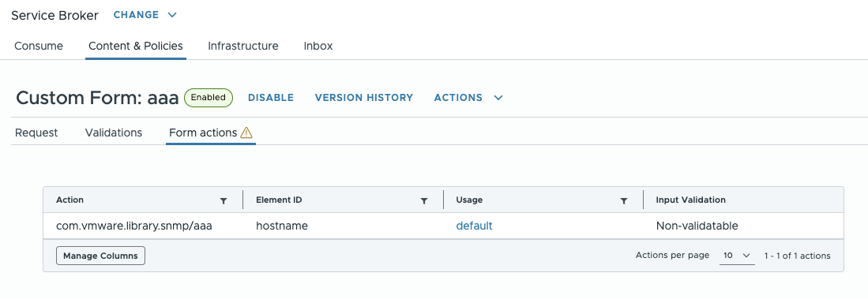The width and height of the screenshot is (868, 299).
Task: Click the Manage Columns button
Action: (101, 256)
